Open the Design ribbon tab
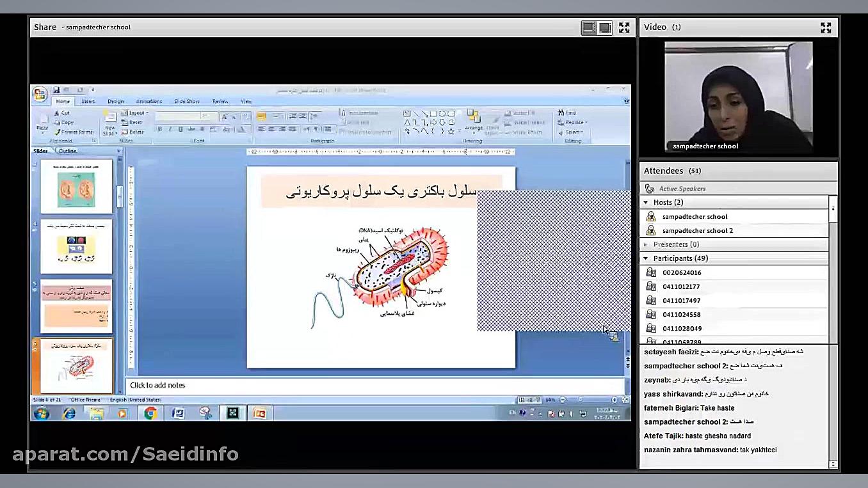This screenshot has height=488, width=868. 116,102
